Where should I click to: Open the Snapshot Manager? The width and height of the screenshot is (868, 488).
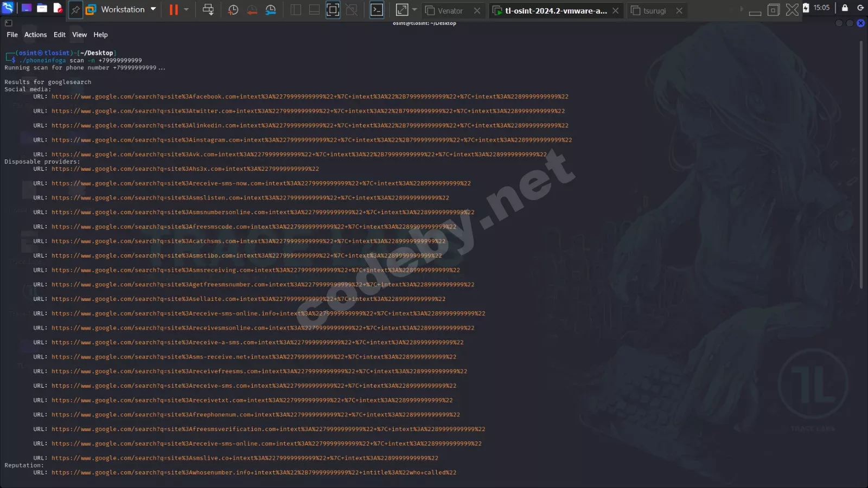click(x=271, y=10)
